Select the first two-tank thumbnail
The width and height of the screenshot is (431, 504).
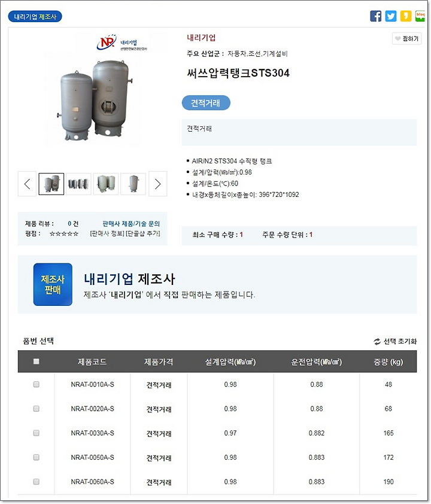pyautogui.click(x=51, y=184)
